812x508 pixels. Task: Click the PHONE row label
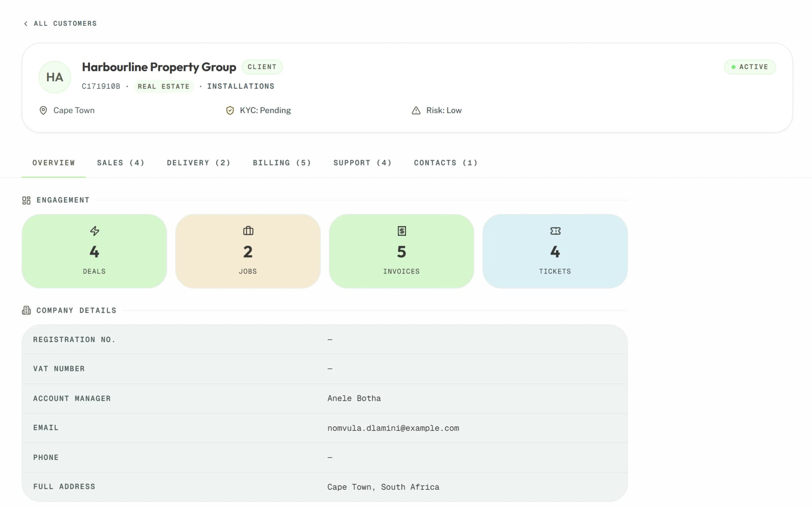(x=46, y=458)
